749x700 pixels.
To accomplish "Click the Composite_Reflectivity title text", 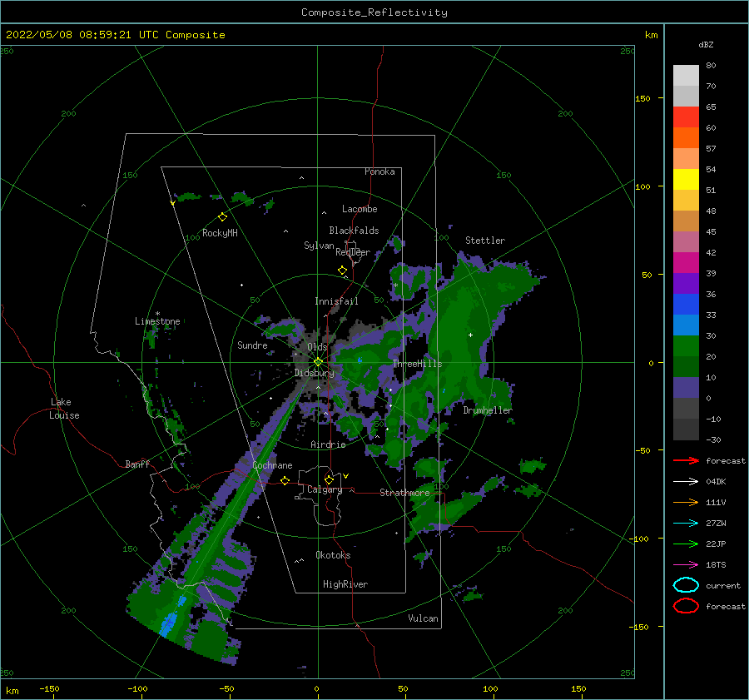I will (374, 12).
